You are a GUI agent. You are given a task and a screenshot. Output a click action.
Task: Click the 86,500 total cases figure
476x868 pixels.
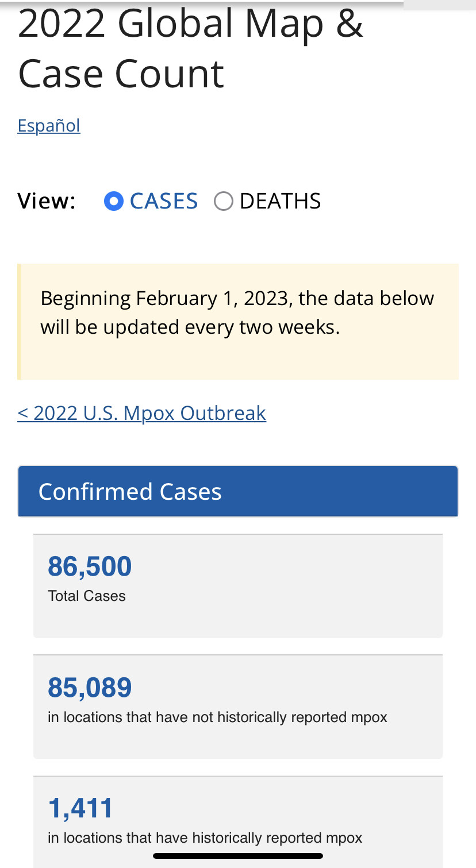pos(90,566)
